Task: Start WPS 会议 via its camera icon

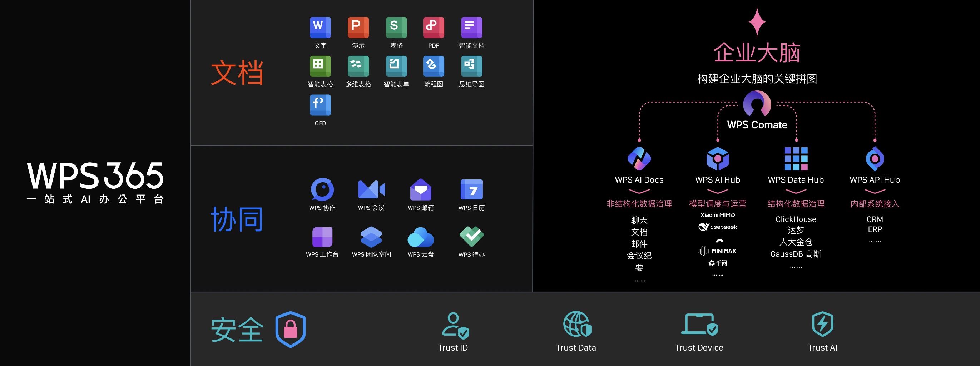Action: (x=371, y=189)
